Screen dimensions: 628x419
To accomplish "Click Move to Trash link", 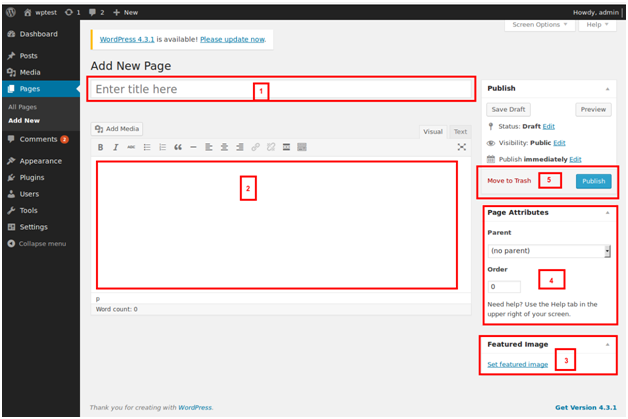I will (x=509, y=181).
